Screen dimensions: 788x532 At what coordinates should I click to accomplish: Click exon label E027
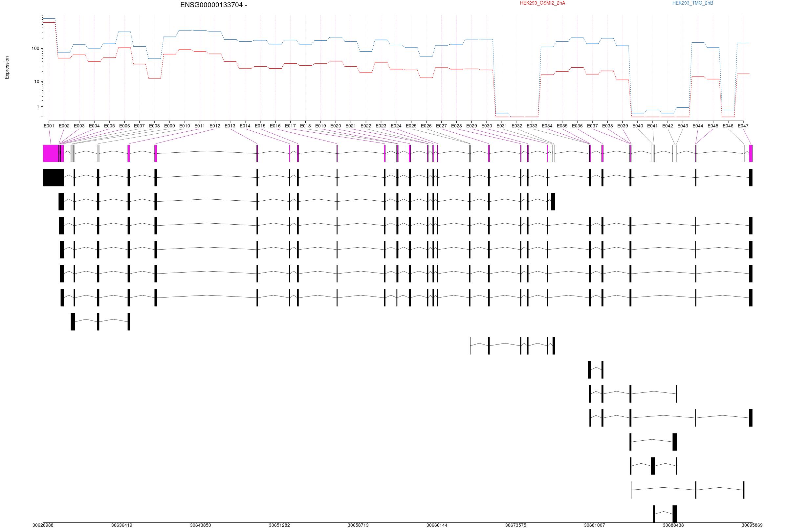[x=441, y=126]
